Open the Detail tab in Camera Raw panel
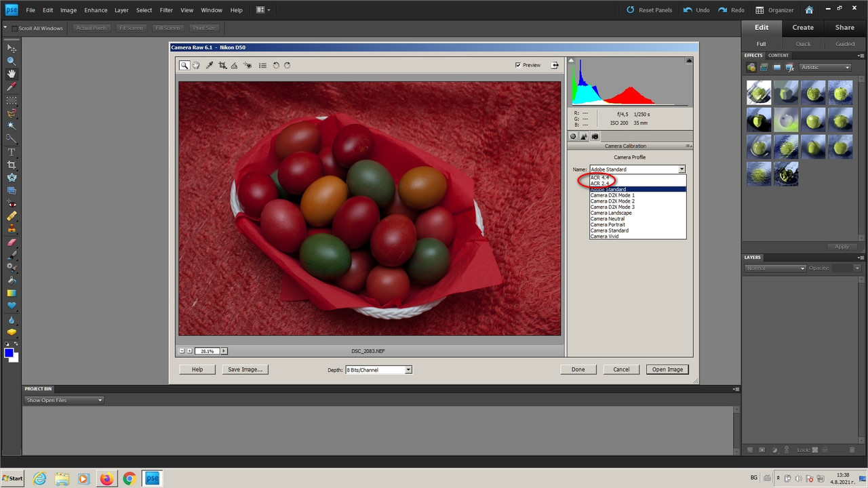Image resolution: width=868 pixels, height=488 pixels. (584, 136)
